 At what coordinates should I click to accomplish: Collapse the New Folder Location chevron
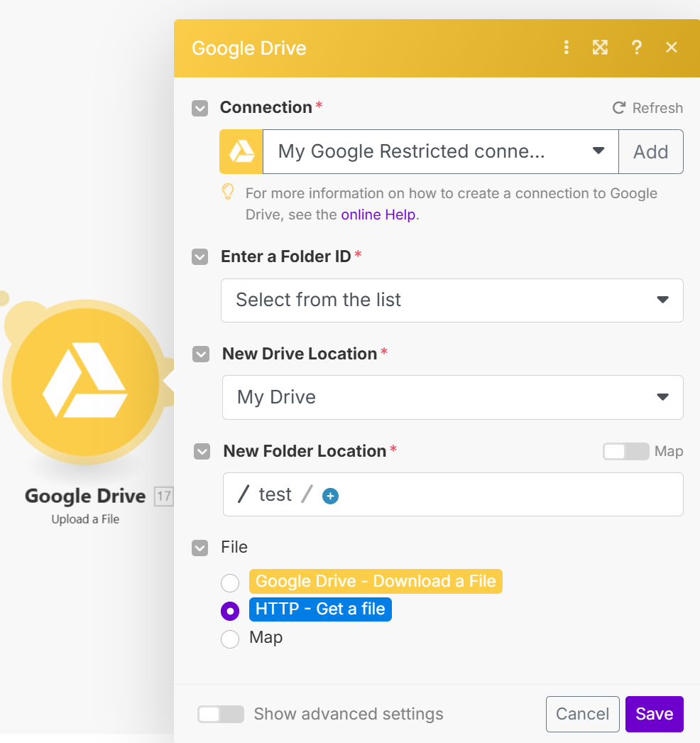202,451
